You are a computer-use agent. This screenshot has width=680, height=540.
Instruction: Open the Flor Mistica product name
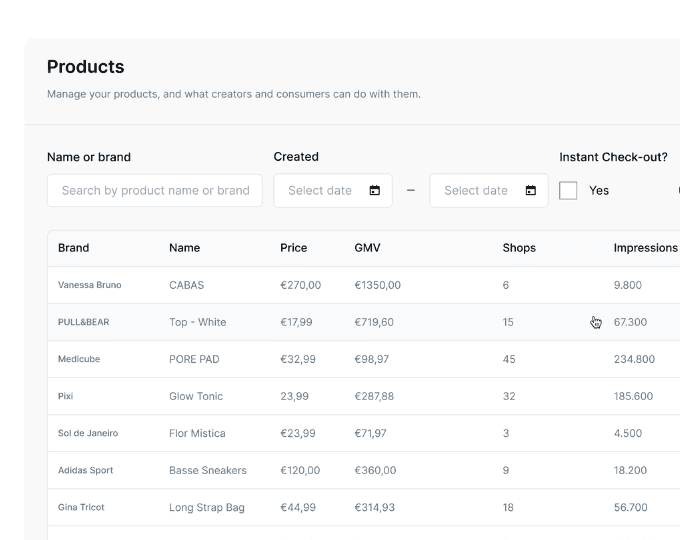(197, 433)
